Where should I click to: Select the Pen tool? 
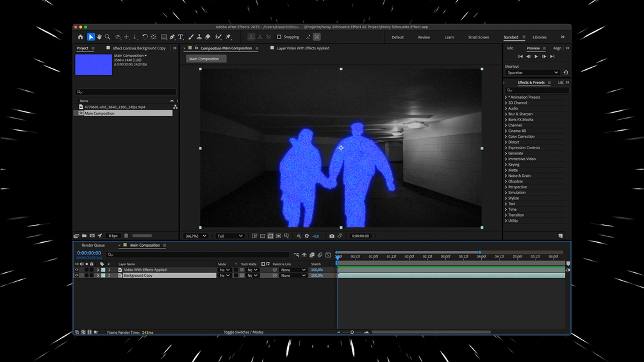tap(172, 37)
